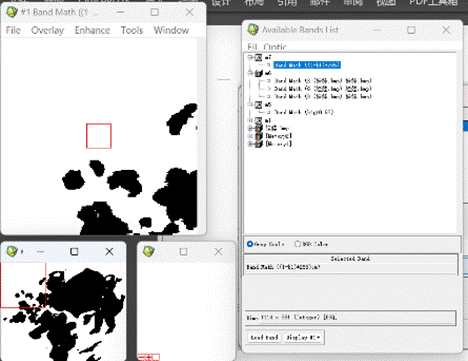468x361 pixels.
Task: Click the a4 file icon in band tree
Action: (259, 120)
